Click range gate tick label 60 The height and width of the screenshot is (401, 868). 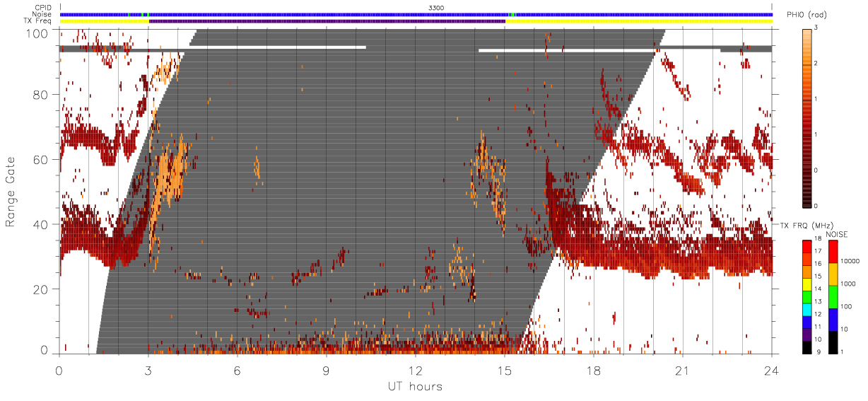tap(40, 159)
